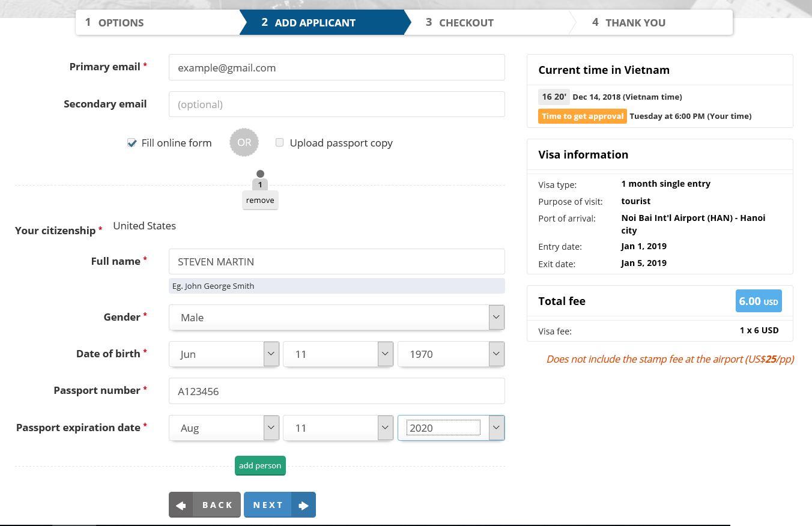The width and height of the screenshot is (812, 526).
Task: Open the date of birth year dropdown
Action: (451, 354)
